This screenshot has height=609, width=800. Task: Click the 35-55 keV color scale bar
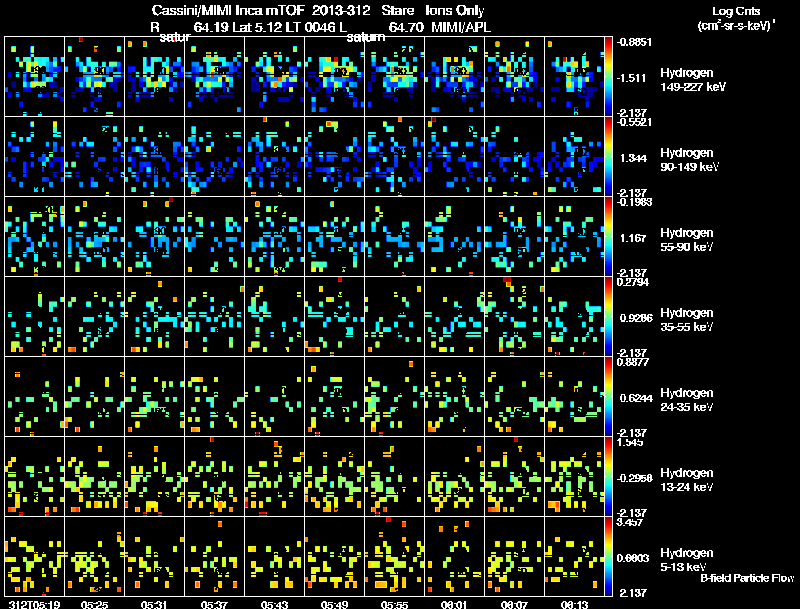point(609,317)
